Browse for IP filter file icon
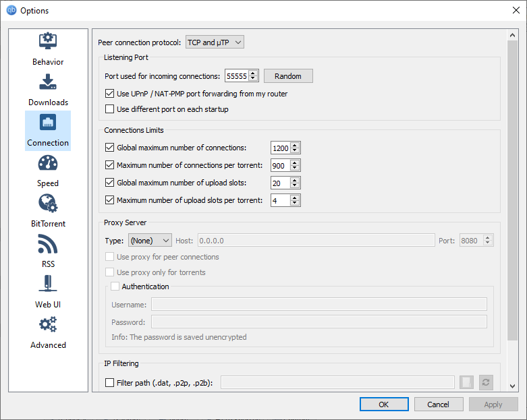This screenshot has width=527, height=420. (466, 382)
